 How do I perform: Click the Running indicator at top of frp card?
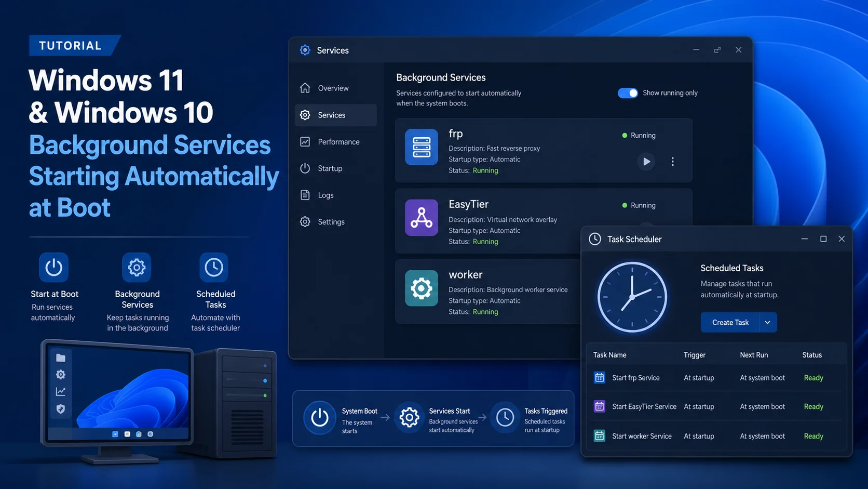point(639,135)
